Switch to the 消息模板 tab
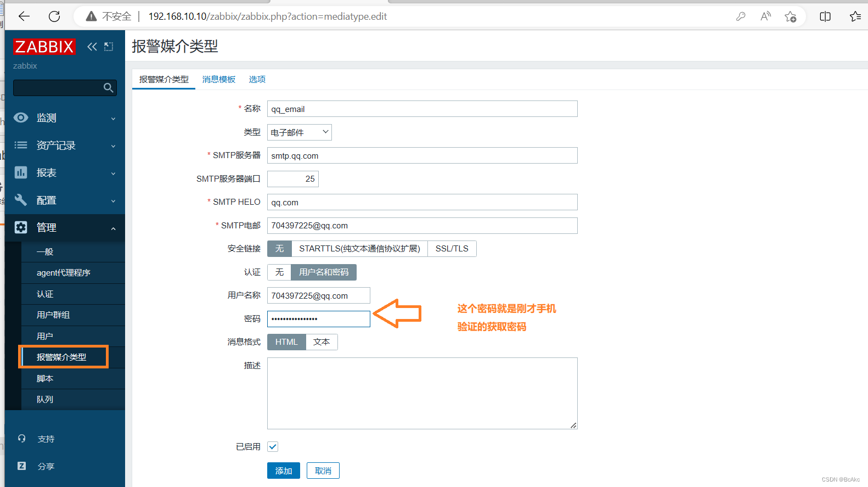 (x=219, y=80)
